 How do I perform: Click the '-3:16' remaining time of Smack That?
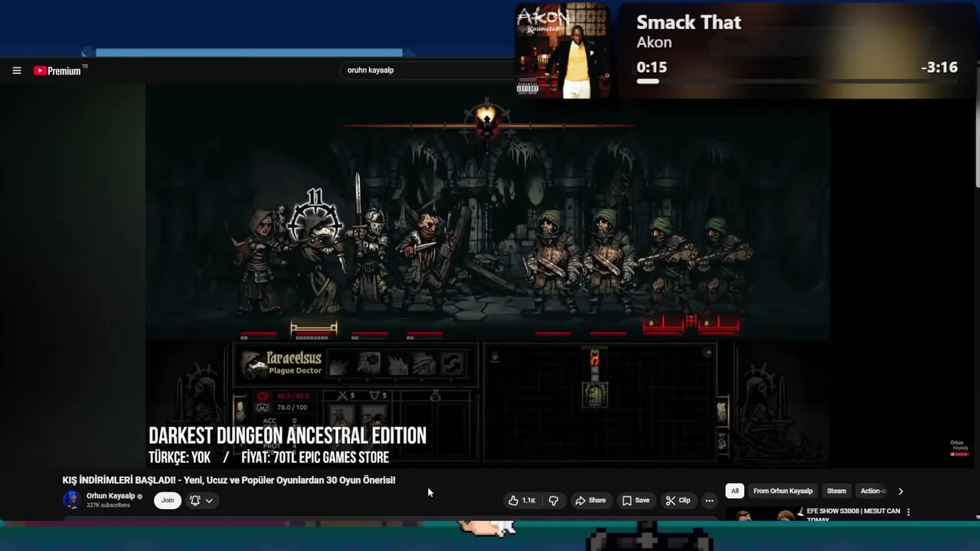click(939, 67)
